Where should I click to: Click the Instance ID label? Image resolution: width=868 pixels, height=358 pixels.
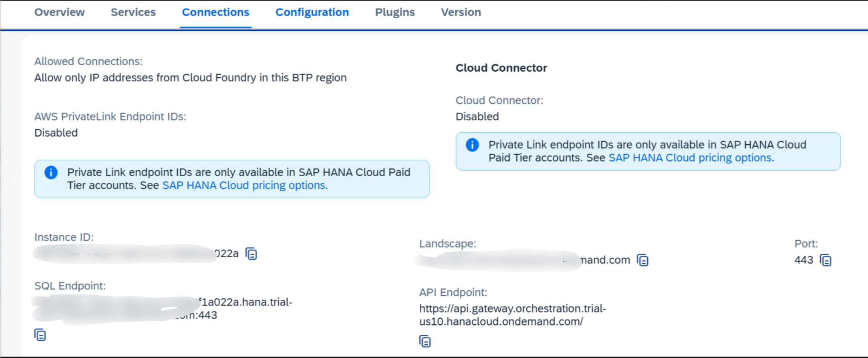pos(64,237)
